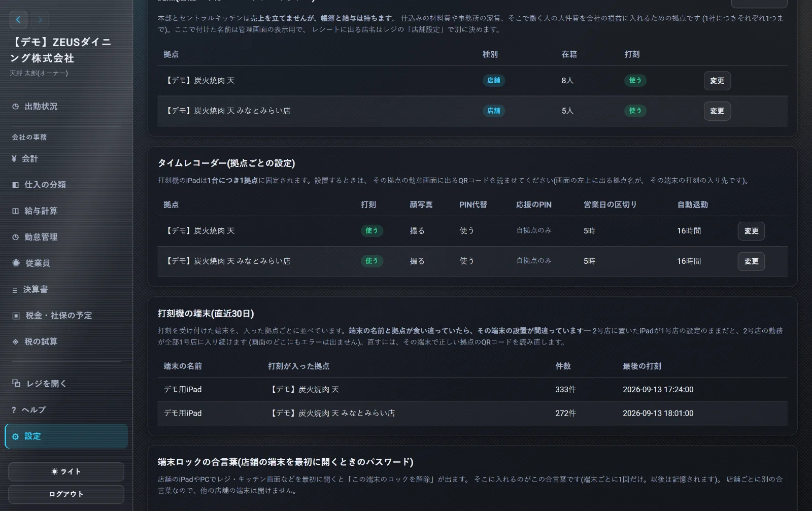This screenshot has height=511, width=812.
Task: Click the icon beside 仕入の分類
Action: (x=15, y=185)
